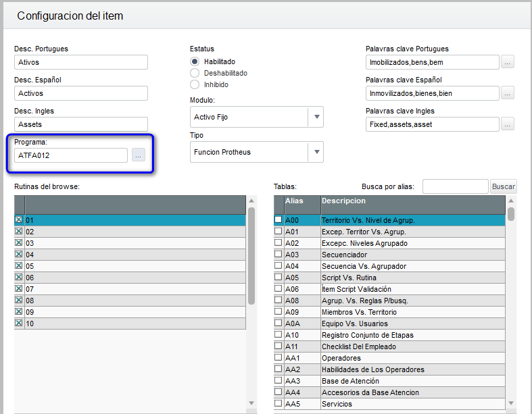Click scroll down arrow of Tablas list
This screenshot has width=532, height=414.
[x=511, y=403]
